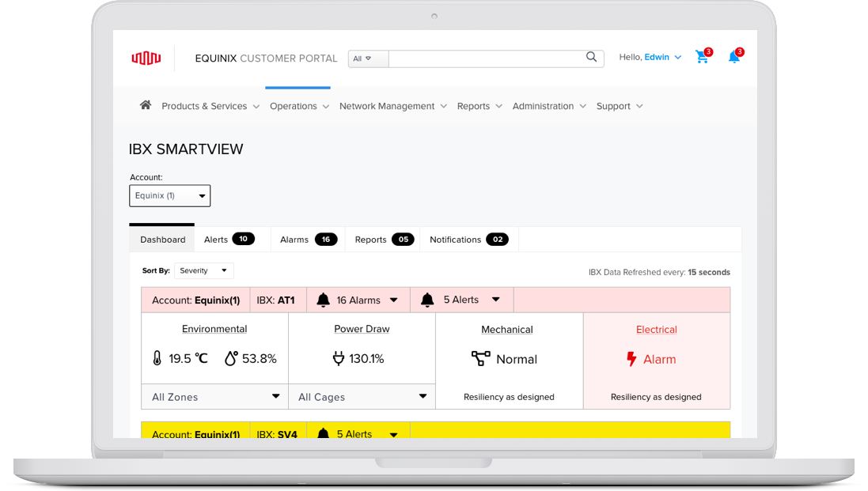The height and width of the screenshot is (491, 868).
Task: Open the Support menu
Action: tap(620, 106)
